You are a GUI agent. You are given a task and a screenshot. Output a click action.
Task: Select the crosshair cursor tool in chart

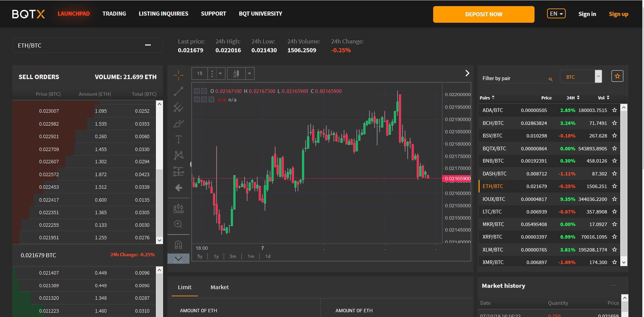[x=179, y=75]
